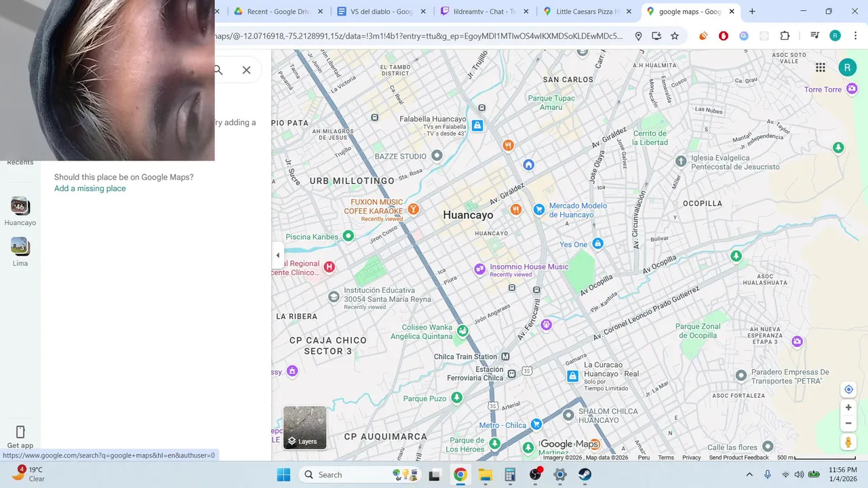This screenshot has height=488, width=868.
Task: Open the Google account avatar on the map
Action: (847, 67)
